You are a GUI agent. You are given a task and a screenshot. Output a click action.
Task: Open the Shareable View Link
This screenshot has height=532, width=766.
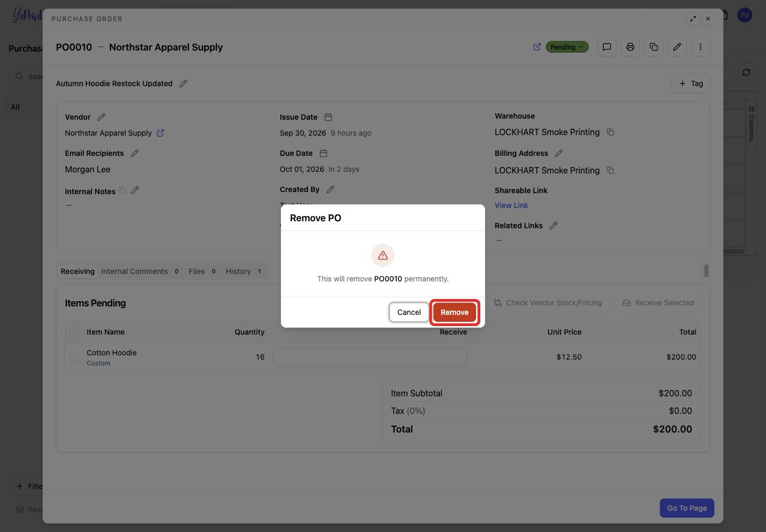pyautogui.click(x=511, y=205)
